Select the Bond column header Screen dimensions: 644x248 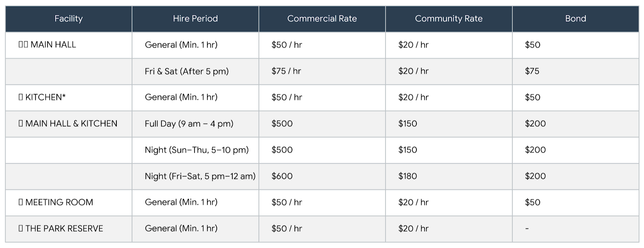click(576, 18)
